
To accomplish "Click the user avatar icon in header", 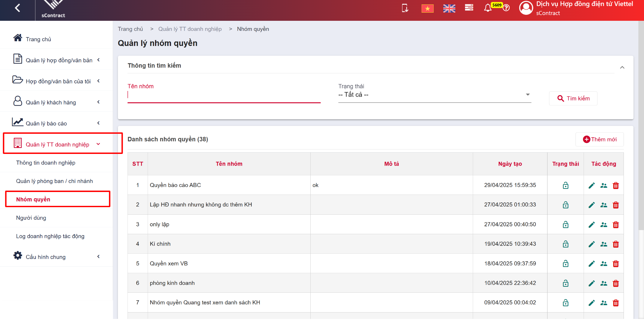I will [x=526, y=8].
